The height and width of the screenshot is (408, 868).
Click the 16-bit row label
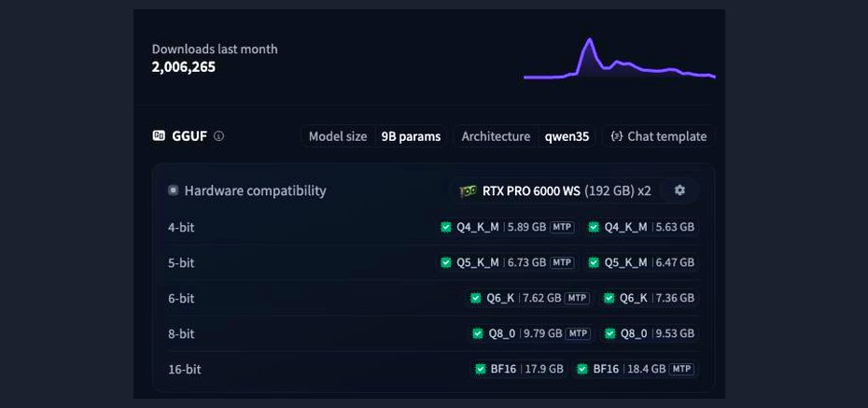(185, 369)
